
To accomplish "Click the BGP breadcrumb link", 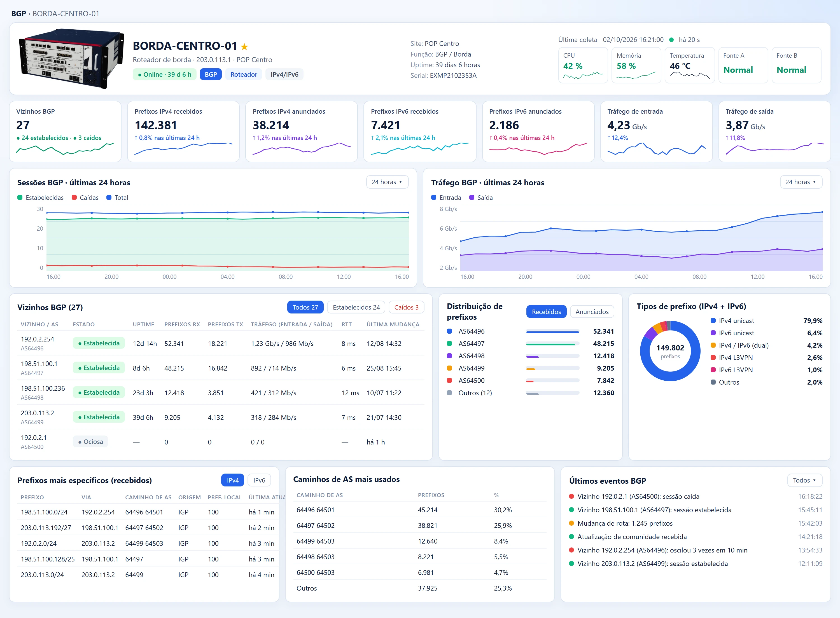I will pyautogui.click(x=18, y=13).
